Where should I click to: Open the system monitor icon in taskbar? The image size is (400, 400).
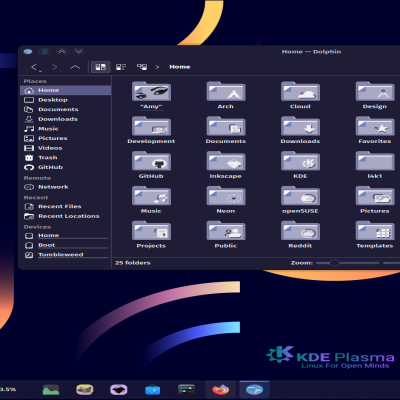[51, 389]
